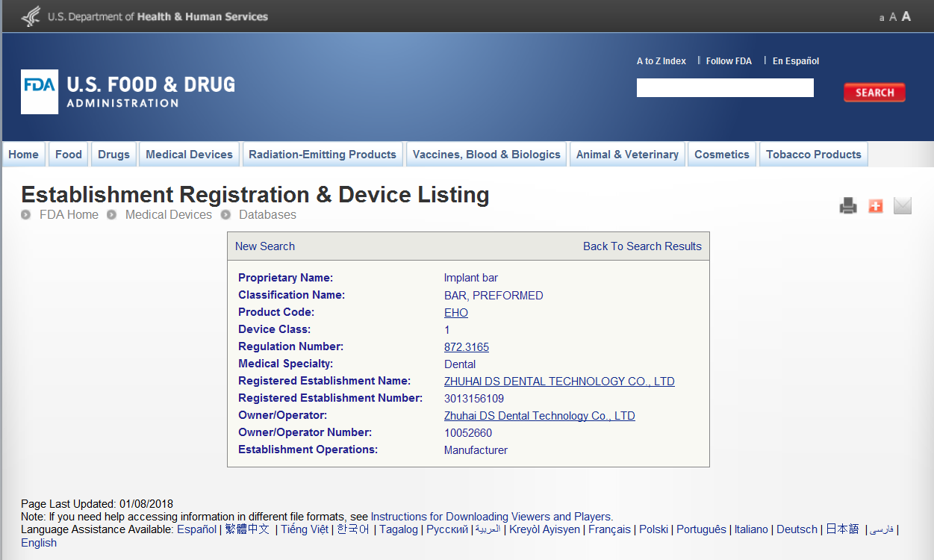Select Arabic العربية language link
This screenshot has width=934, height=560.
pyautogui.click(x=488, y=529)
